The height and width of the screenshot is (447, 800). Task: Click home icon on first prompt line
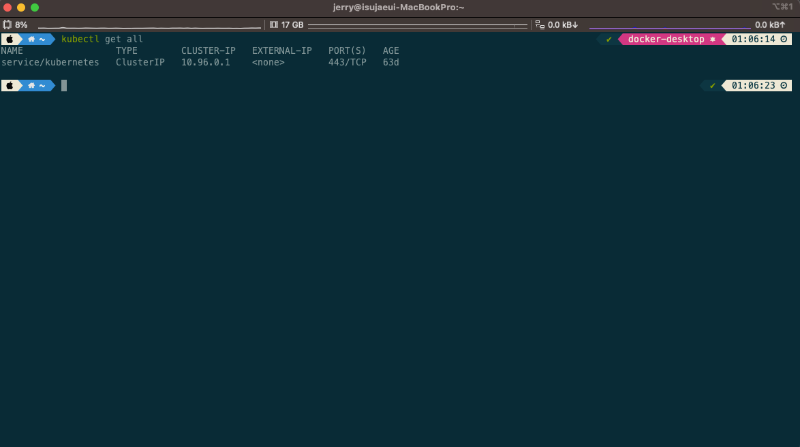[31, 39]
